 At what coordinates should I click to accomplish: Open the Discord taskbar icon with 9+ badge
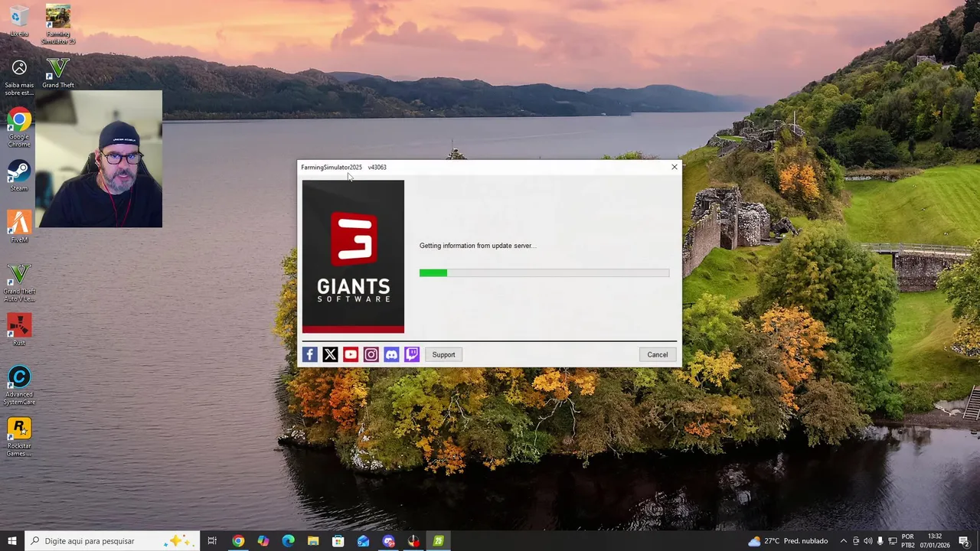coord(388,541)
